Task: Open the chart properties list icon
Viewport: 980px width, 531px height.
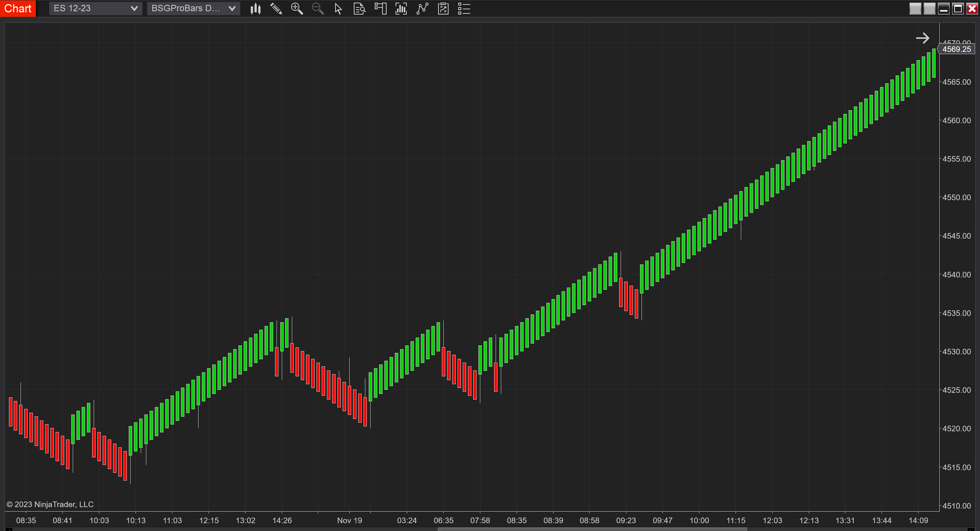Action: pos(463,9)
